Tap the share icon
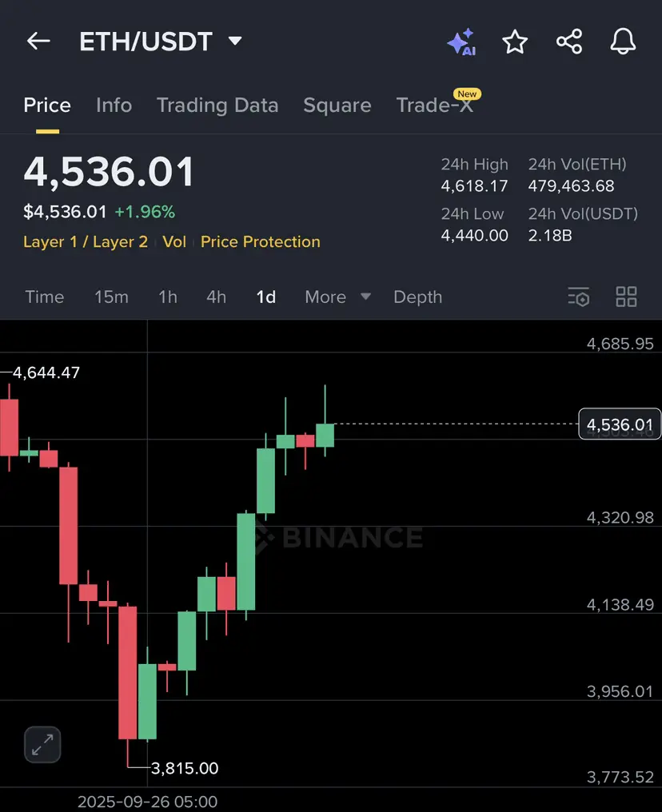The image size is (662, 812). point(569,42)
